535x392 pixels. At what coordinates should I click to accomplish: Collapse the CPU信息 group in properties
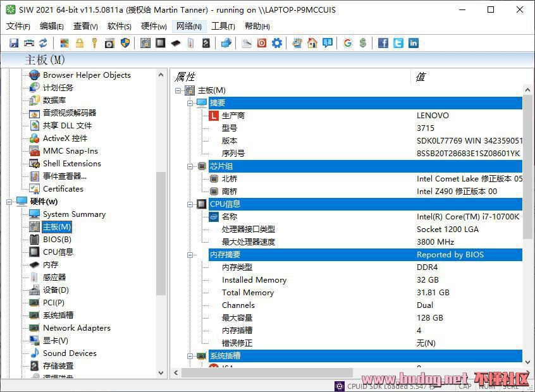point(190,204)
